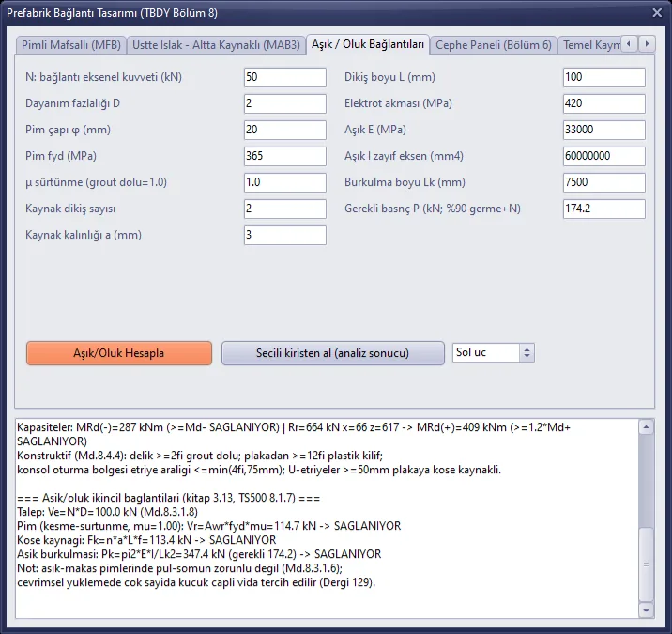Click the konsol oturma bolgesi log line
Image resolution: width=672 pixels, height=634 pixels.
coord(259,470)
